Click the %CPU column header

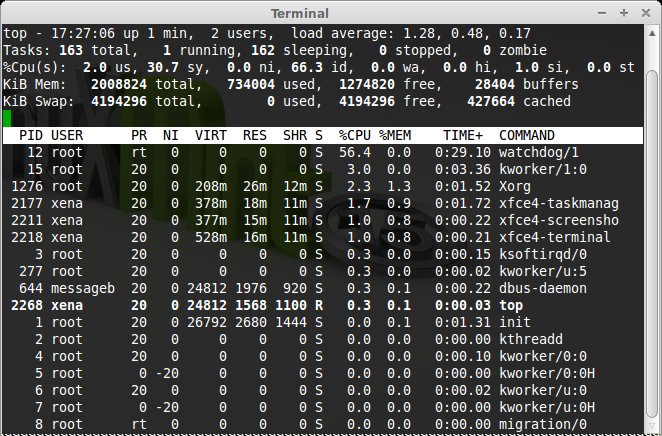tap(355, 135)
